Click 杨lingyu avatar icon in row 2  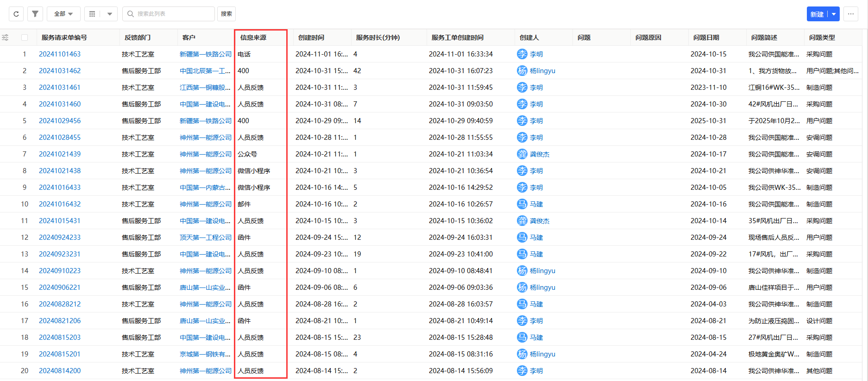522,71
